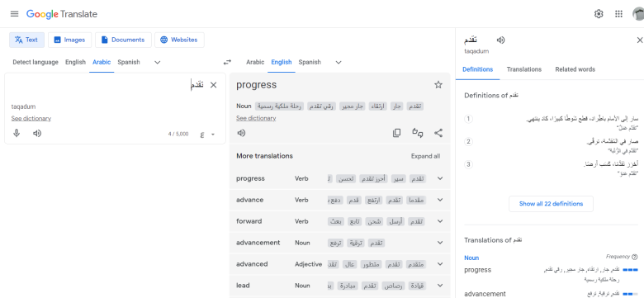Open the Related words tab
This screenshot has width=644, height=298.
[x=575, y=69]
